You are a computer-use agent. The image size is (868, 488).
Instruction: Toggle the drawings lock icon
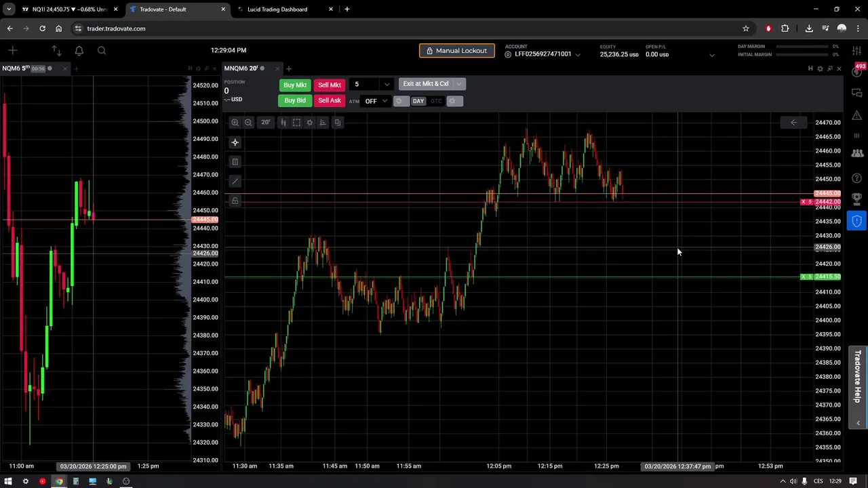tap(235, 201)
